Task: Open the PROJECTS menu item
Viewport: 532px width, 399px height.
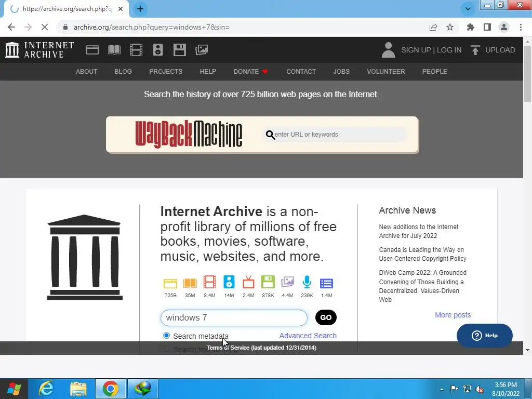Action: (166, 72)
